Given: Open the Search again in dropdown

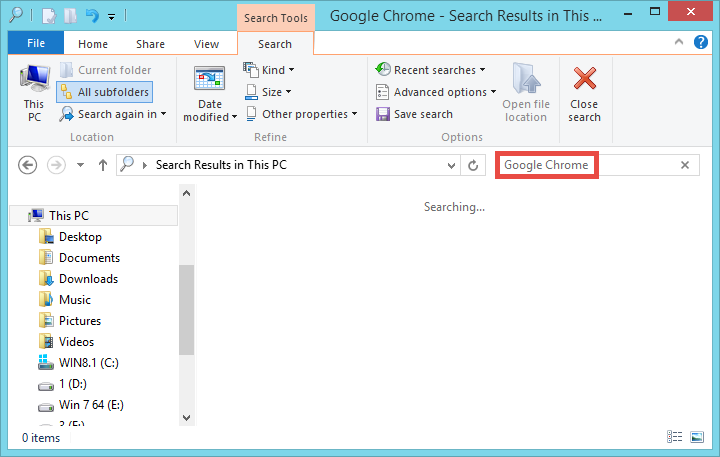Looking at the screenshot, I should coord(113,114).
